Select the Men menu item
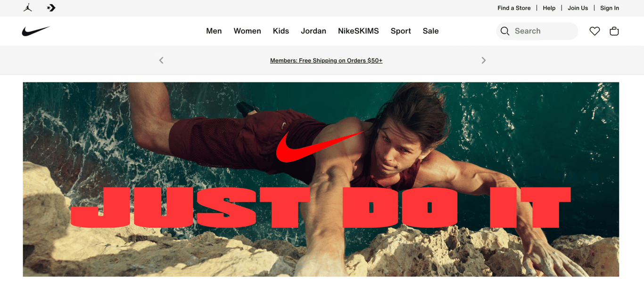 click(214, 31)
